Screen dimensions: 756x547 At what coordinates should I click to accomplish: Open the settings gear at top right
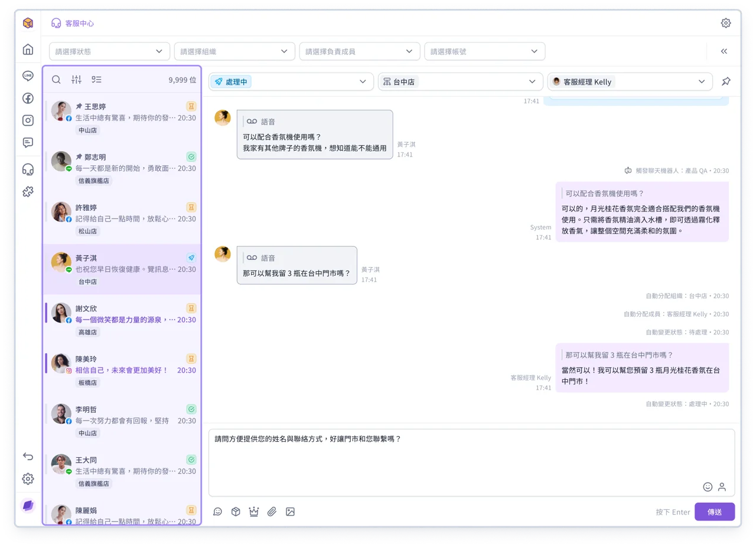(726, 23)
